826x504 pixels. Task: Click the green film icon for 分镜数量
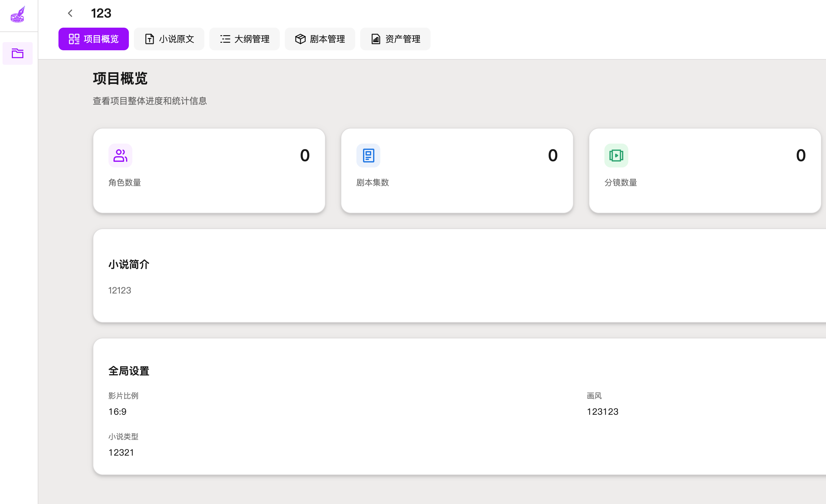click(x=616, y=156)
